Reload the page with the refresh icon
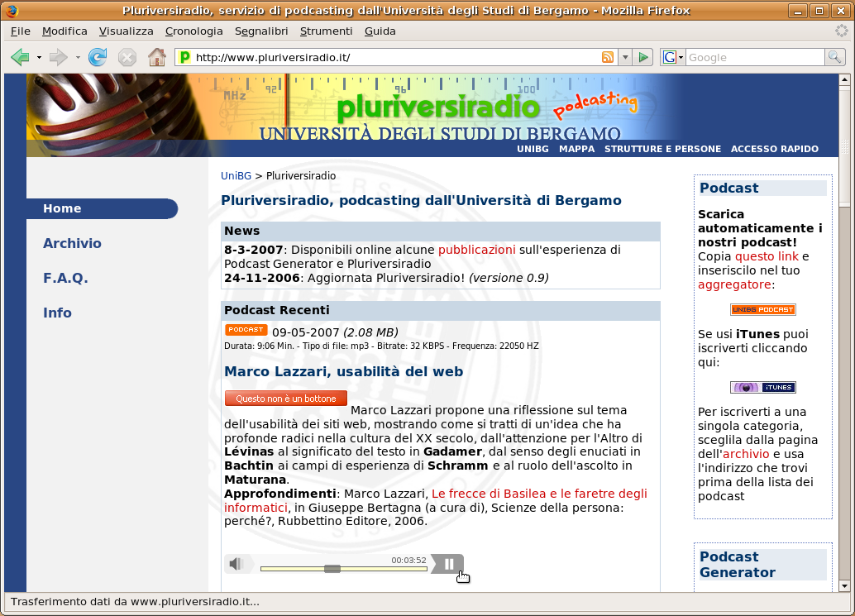 (x=98, y=57)
